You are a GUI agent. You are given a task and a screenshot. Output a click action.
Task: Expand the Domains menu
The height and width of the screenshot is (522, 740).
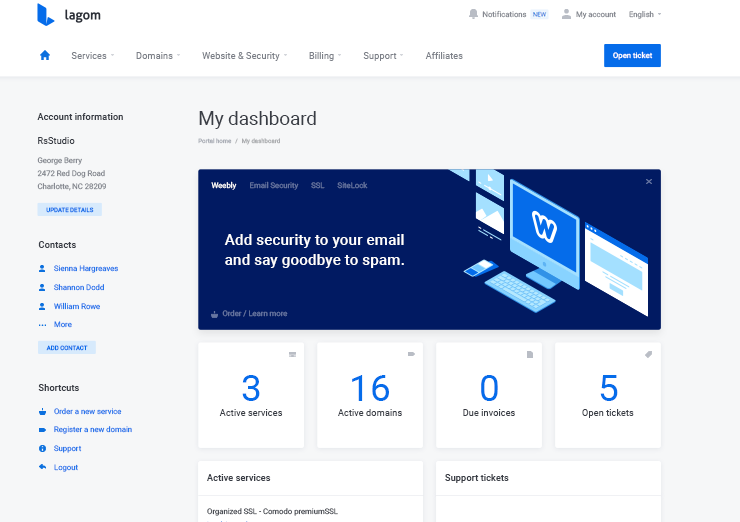tap(158, 56)
